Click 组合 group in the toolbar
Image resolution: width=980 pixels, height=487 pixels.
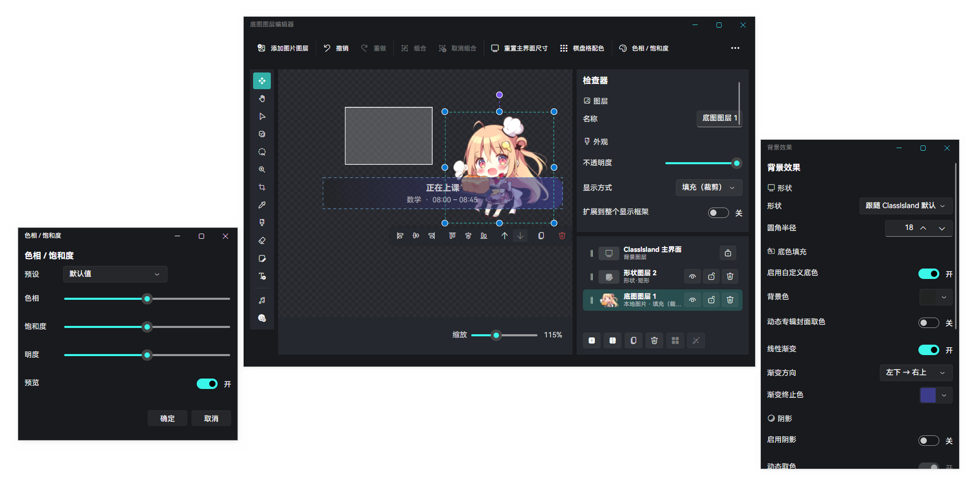click(x=414, y=48)
